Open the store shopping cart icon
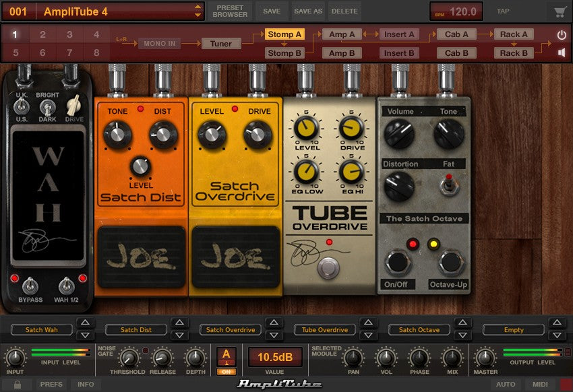This screenshot has width=573, height=392. pos(559,11)
